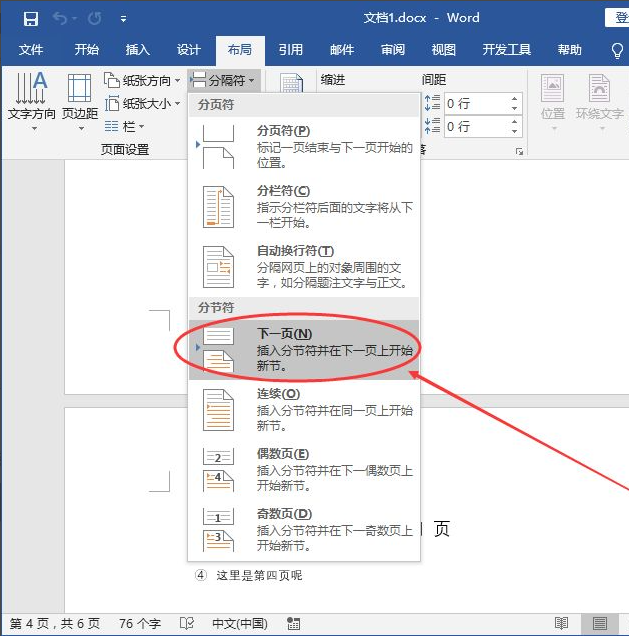Select 偶数页(E) even page section break
Image resolution: width=629 pixels, height=636 pixels.
coord(304,470)
